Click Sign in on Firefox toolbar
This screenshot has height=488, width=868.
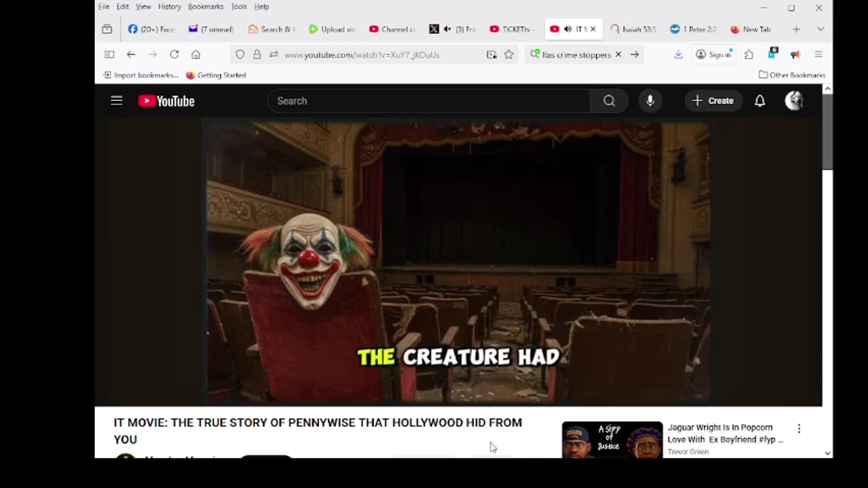pyautogui.click(x=713, y=54)
